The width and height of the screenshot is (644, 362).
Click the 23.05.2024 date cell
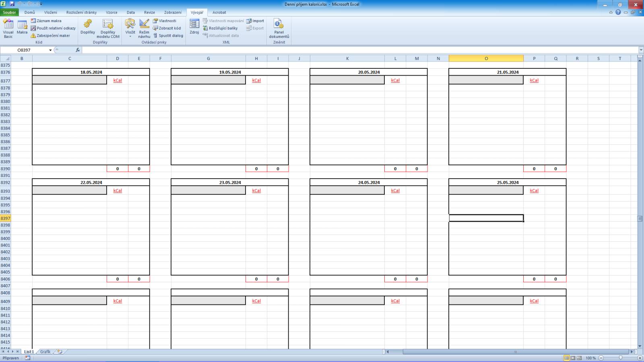(x=230, y=183)
